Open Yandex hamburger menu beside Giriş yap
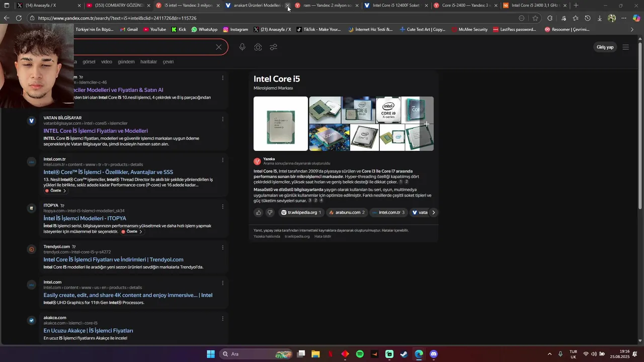Screen dimensions: 644x362 [625, 47]
